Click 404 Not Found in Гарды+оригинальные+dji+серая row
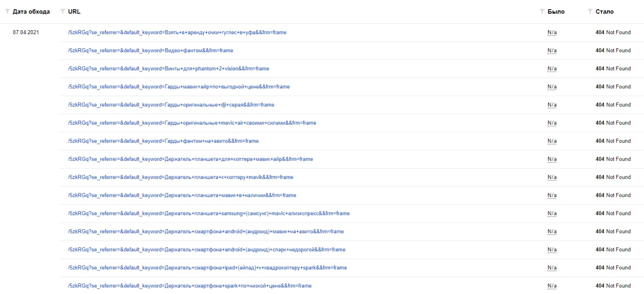 tap(613, 105)
